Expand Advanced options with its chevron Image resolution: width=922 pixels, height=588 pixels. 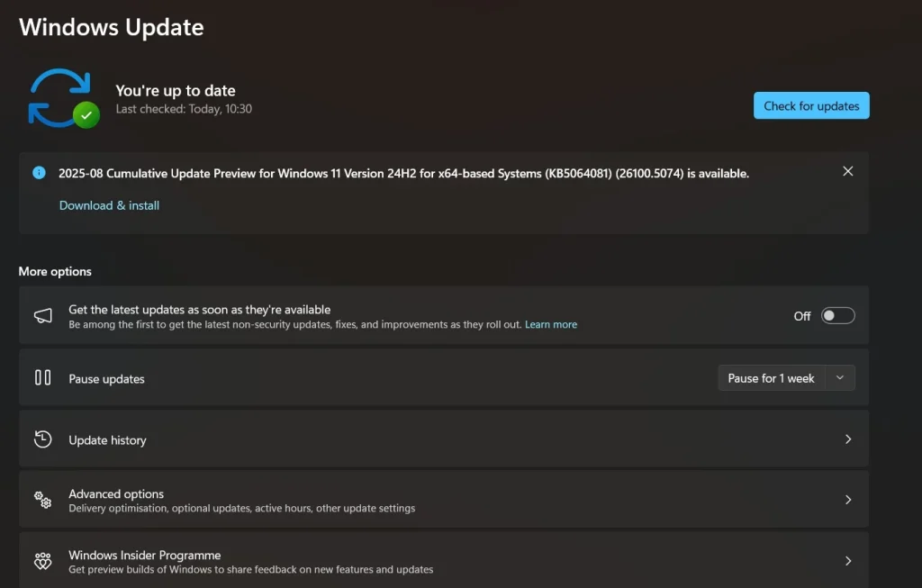point(847,500)
